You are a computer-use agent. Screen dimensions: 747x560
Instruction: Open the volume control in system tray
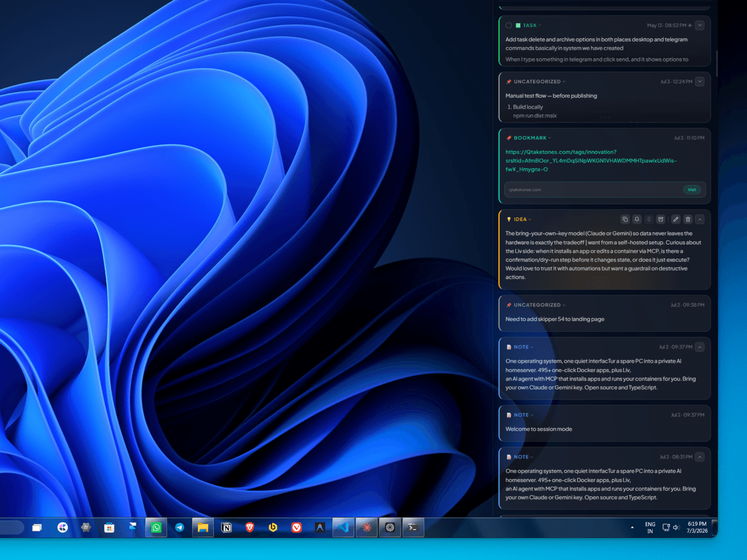676,528
